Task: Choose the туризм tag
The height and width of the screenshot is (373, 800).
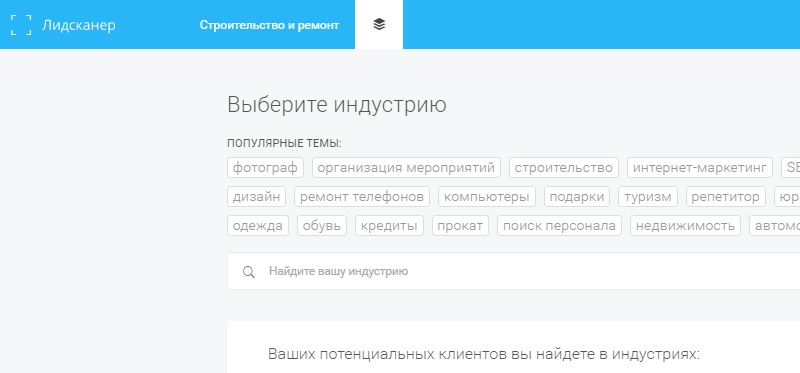Action: (x=648, y=196)
